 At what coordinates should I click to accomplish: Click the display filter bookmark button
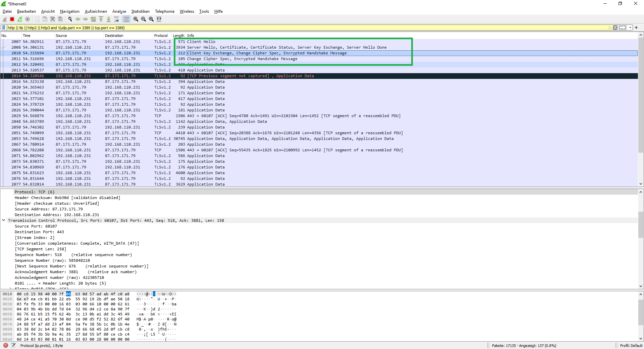pyautogui.click(x=4, y=28)
